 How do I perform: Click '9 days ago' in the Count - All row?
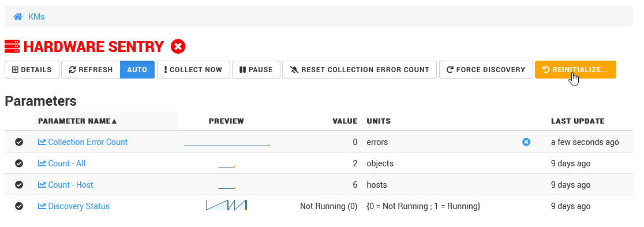571,163
